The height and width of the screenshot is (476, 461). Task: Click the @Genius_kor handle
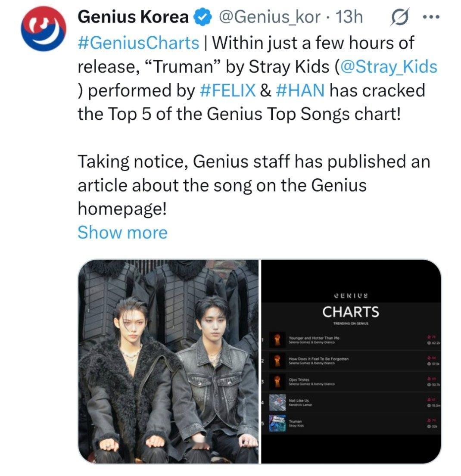click(269, 17)
